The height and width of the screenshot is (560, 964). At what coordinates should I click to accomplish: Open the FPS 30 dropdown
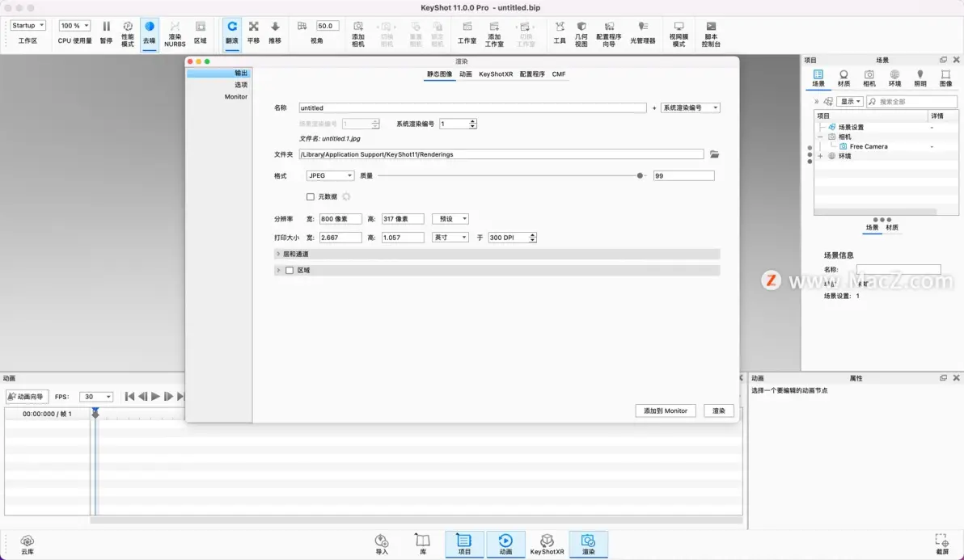96,397
